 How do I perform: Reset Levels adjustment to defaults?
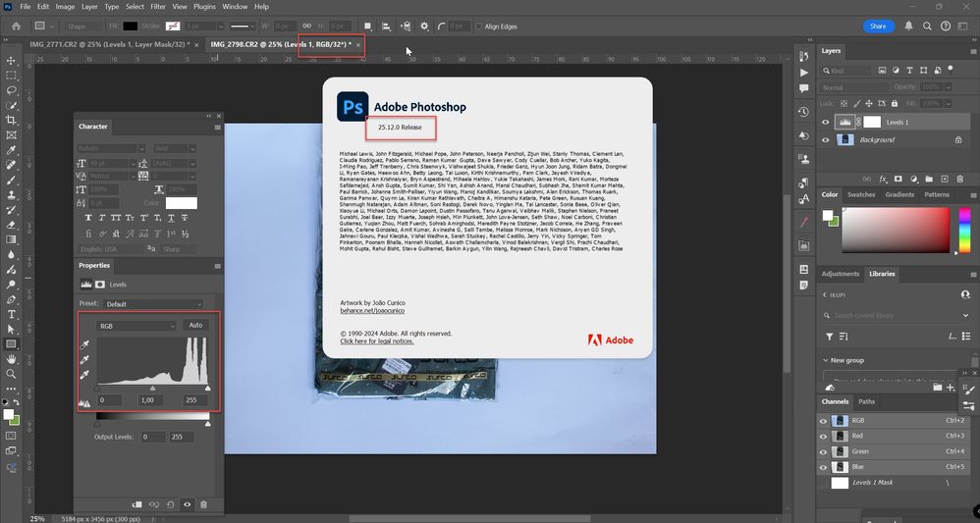170,504
